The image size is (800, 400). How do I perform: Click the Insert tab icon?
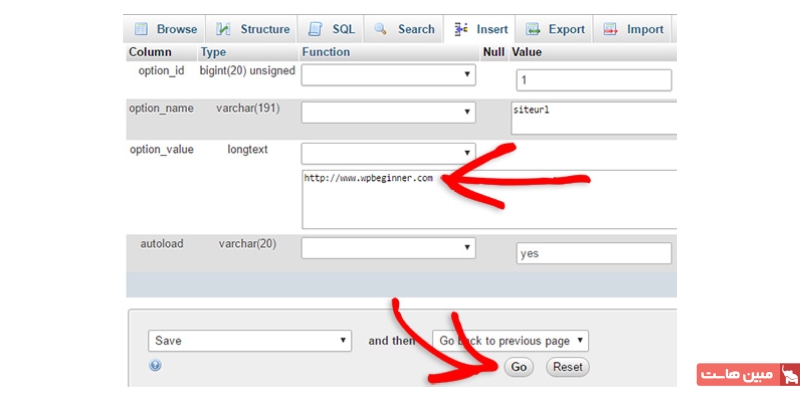(x=461, y=30)
